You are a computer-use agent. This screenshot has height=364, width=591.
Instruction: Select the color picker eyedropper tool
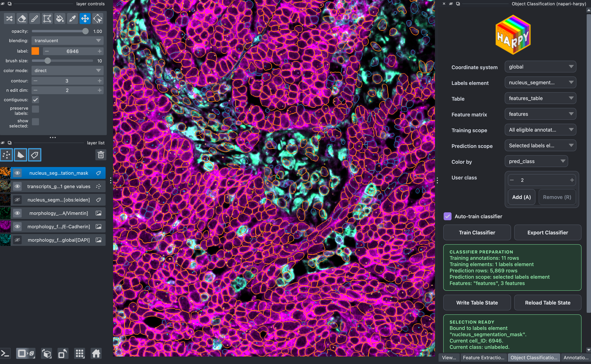pos(72,19)
